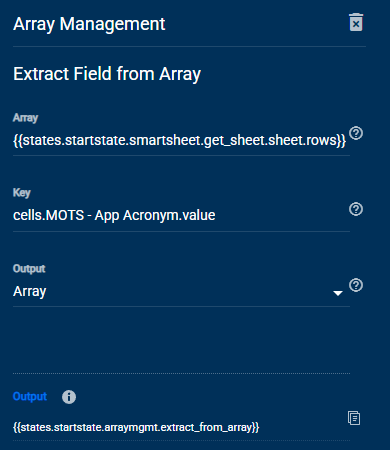Click the Array input with sheet.rows variable
Image resolution: width=390 pixels, height=450 pixels.
179,140
